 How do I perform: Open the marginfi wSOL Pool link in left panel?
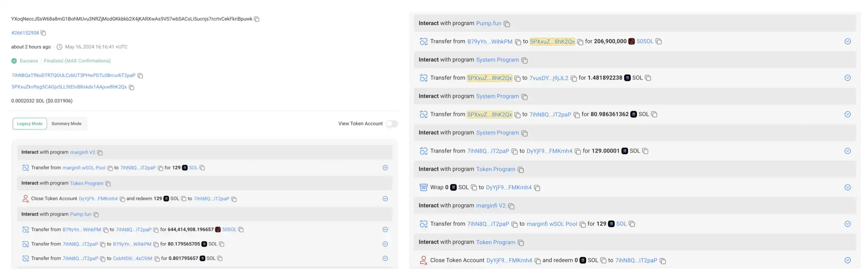pos(84,168)
